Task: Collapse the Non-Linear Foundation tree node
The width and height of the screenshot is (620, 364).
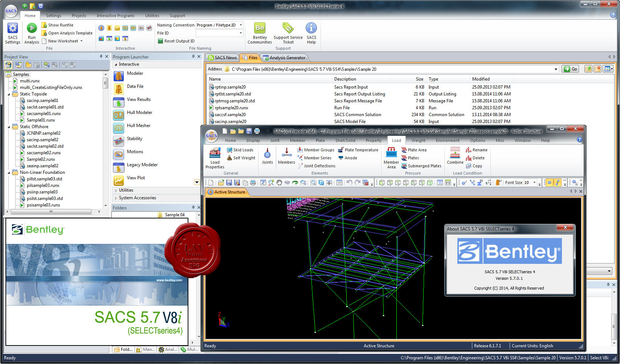Action: (9, 172)
